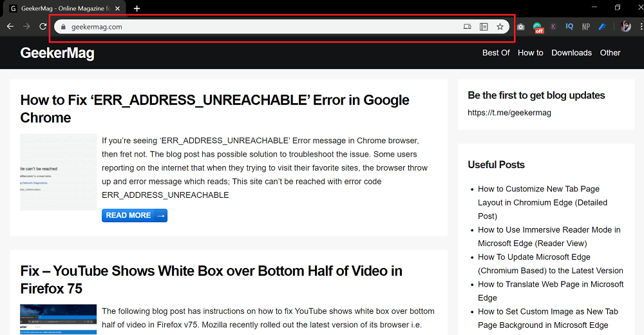The height and width of the screenshot is (335, 644).
Task: Open YouTube White Box Firefox 75 article
Action: [x=211, y=280]
